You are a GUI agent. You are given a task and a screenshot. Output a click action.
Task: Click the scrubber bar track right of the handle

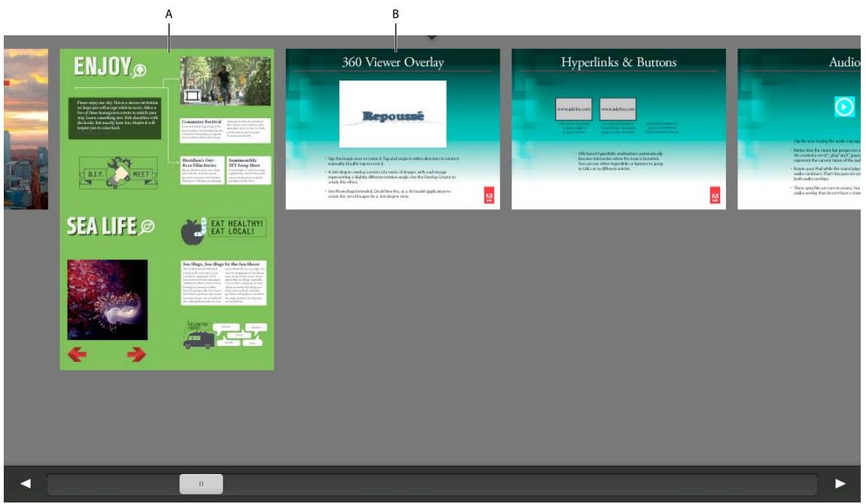(519, 484)
